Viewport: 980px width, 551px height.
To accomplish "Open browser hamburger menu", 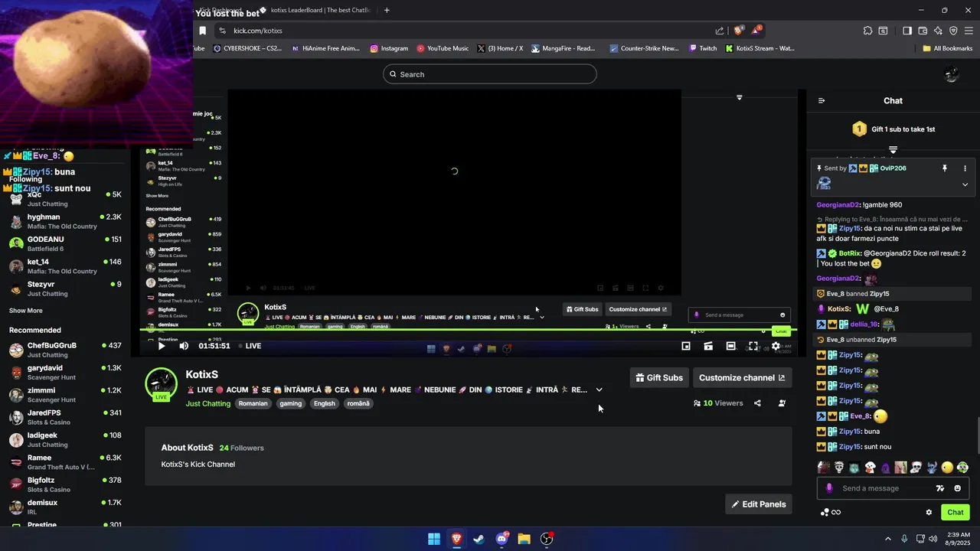I will click(969, 31).
